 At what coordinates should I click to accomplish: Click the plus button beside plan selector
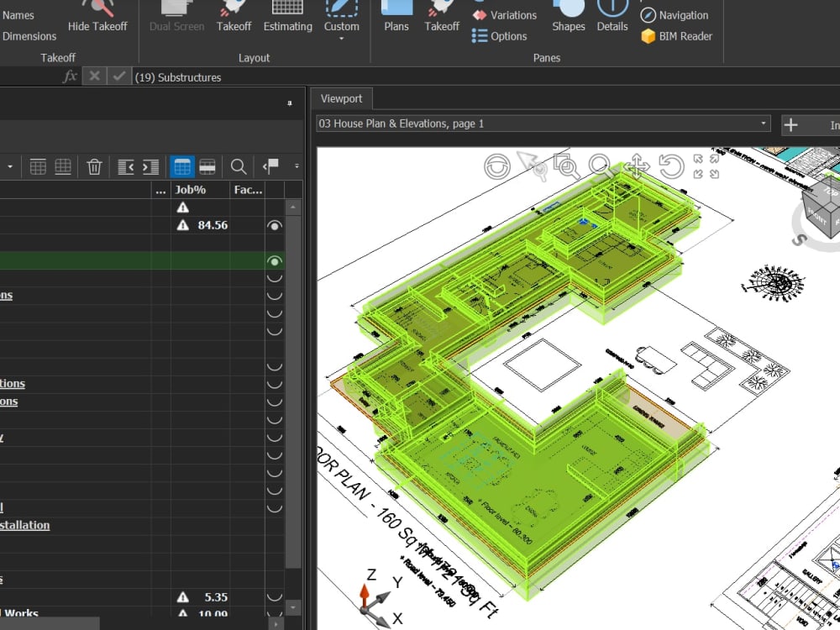tap(790, 125)
